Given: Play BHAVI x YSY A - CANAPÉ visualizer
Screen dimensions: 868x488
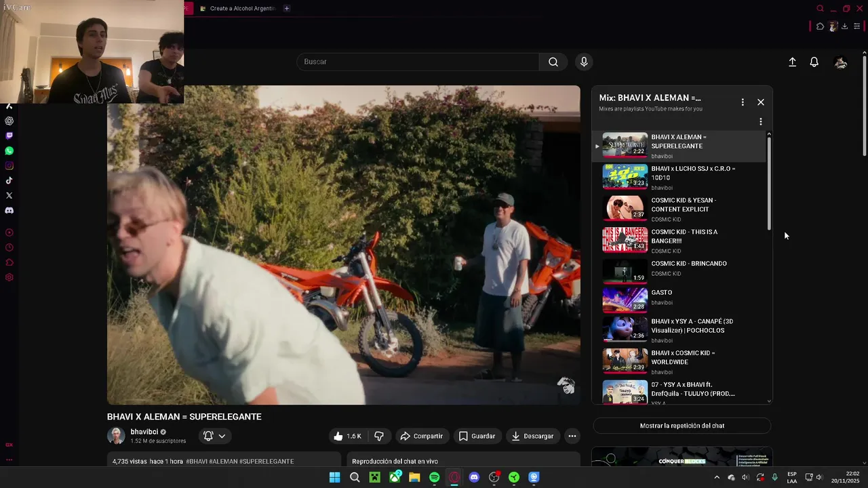Looking at the screenshot, I should point(679,330).
